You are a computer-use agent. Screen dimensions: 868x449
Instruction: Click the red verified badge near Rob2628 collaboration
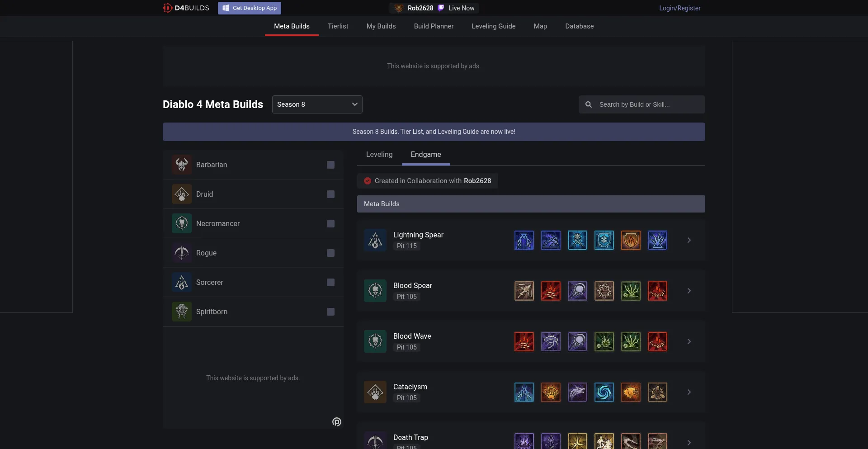click(368, 181)
